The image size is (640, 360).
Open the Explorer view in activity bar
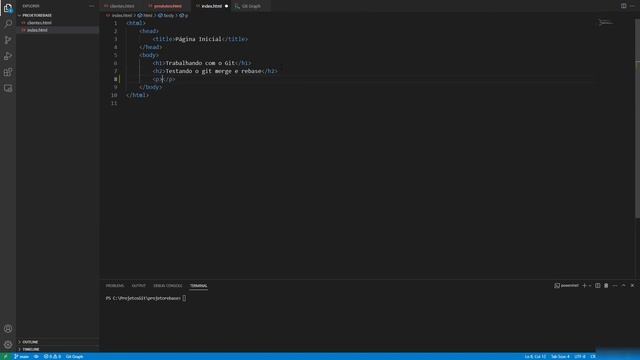[8, 8]
